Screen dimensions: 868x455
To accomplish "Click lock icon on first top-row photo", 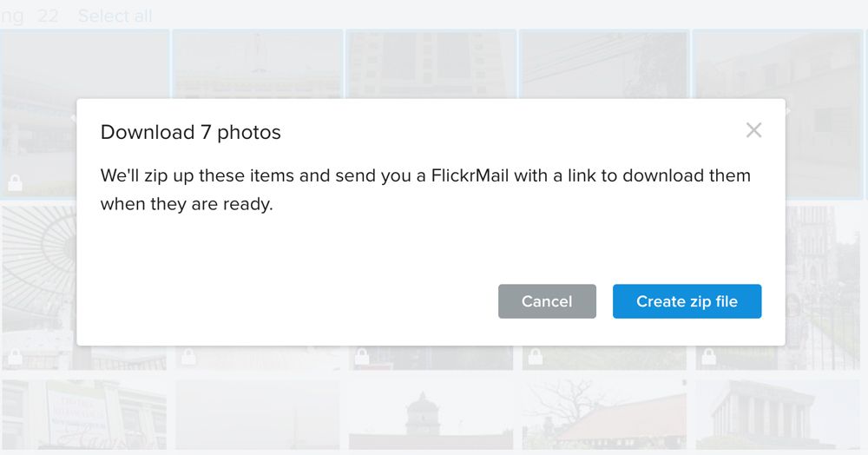I will [15, 182].
